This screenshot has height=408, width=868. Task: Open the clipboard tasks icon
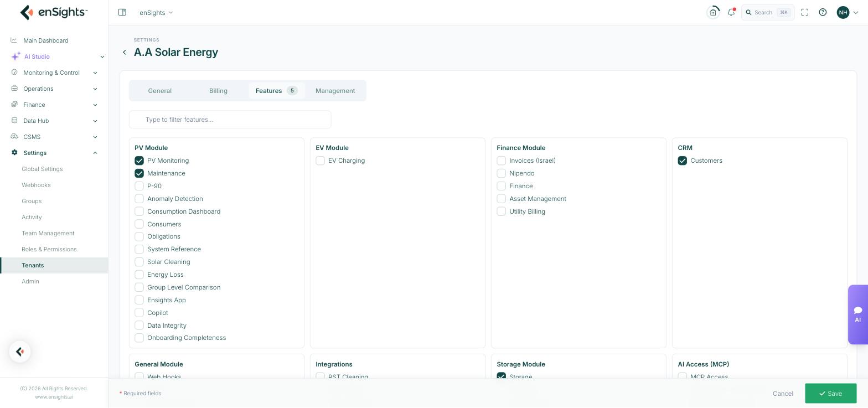tap(713, 12)
